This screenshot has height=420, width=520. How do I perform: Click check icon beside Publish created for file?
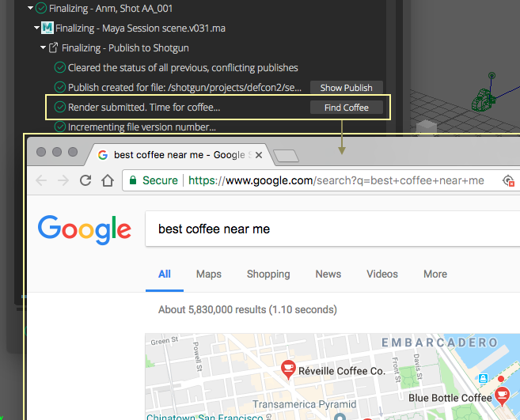(x=59, y=88)
